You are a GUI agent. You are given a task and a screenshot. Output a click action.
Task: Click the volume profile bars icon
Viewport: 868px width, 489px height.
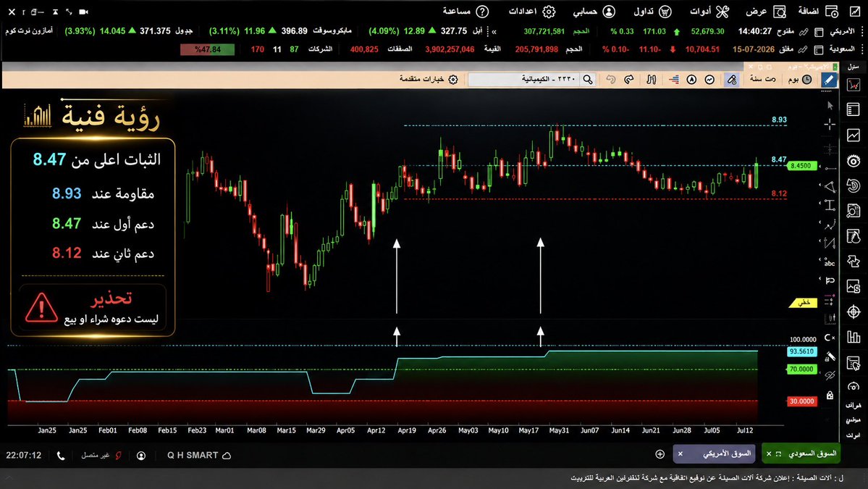click(x=674, y=80)
